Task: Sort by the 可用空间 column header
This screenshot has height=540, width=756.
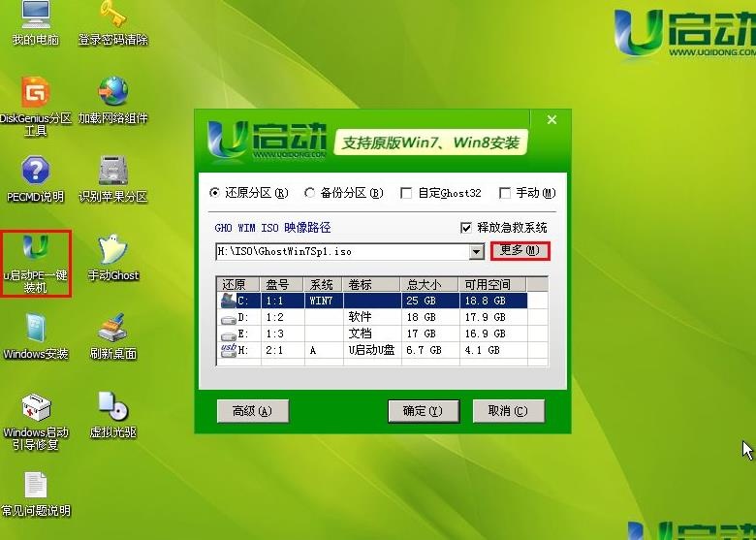Action: point(492,284)
